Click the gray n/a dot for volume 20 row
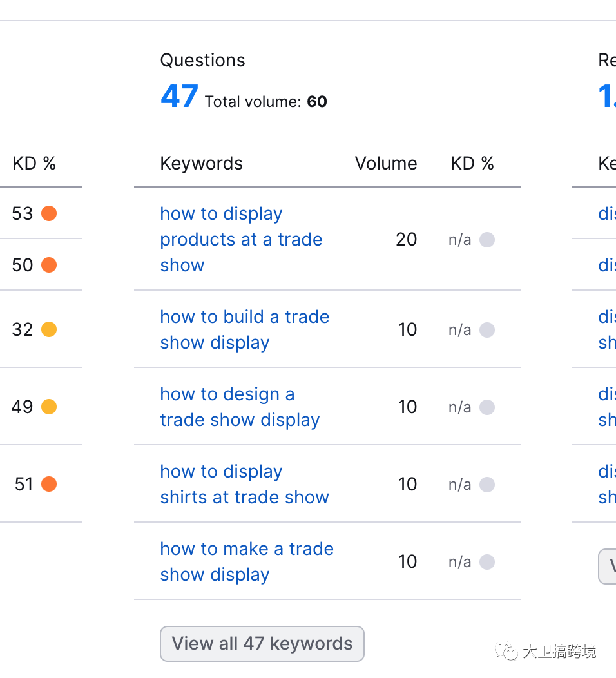This screenshot has width=616, height=678. (487, 240)
